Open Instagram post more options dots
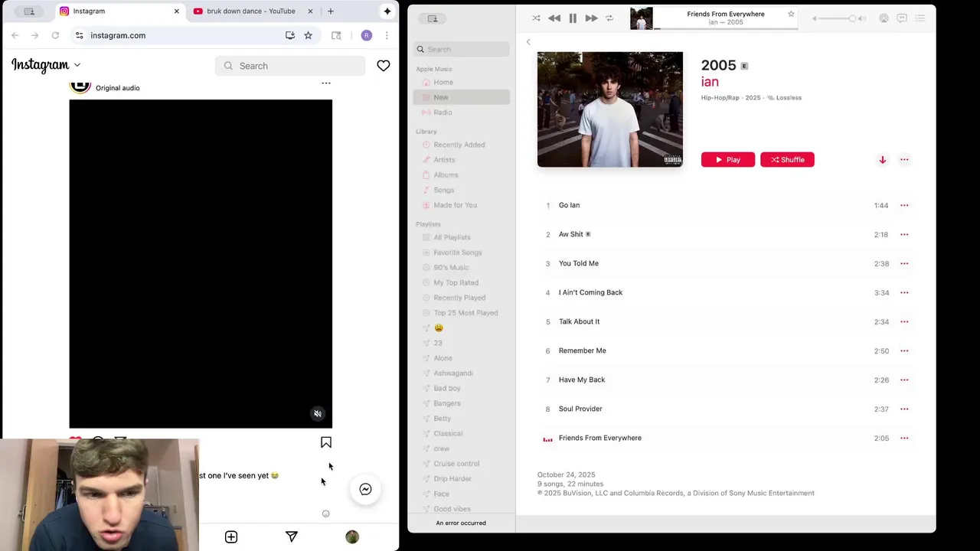The width and height of the screenshot is (980, 551). (326, 83)
